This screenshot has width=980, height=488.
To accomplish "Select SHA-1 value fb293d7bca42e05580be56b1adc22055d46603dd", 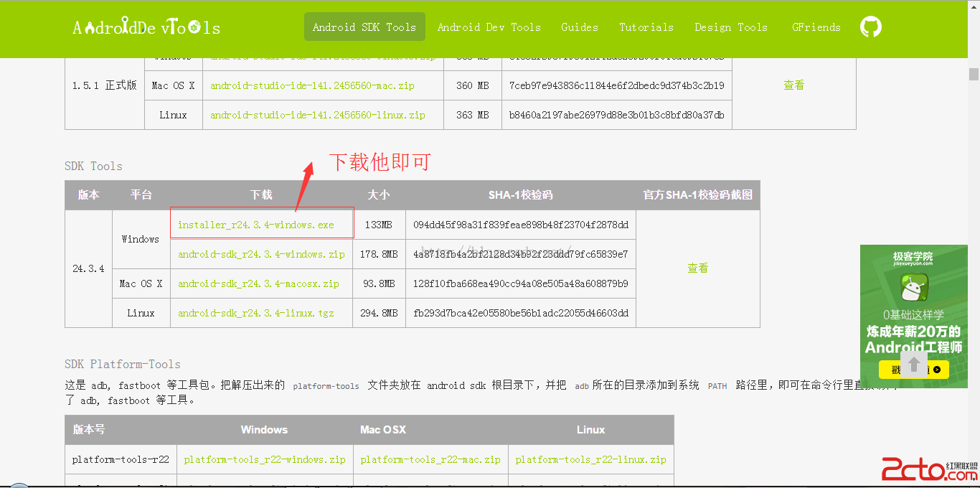I will click(x=521, y=313).
